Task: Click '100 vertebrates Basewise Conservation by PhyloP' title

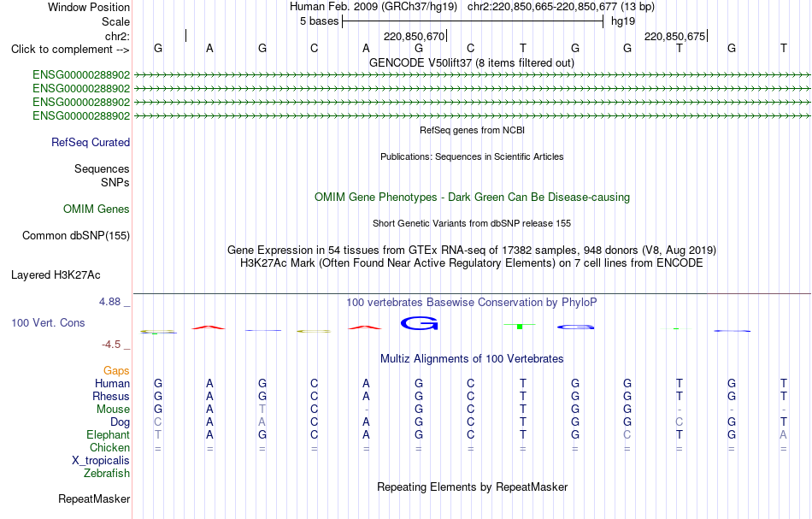Action: coord(472,302)
